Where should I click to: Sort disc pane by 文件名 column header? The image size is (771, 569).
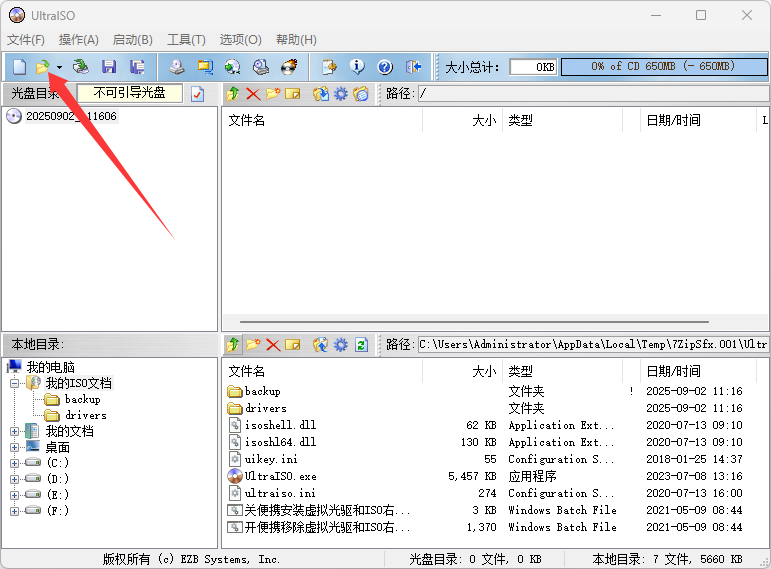click(323, 120)
